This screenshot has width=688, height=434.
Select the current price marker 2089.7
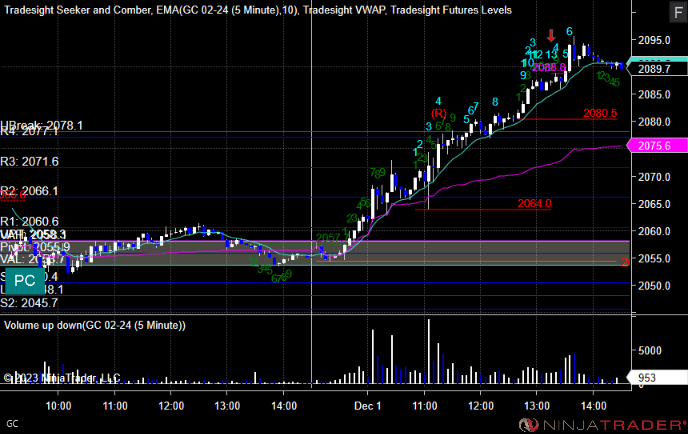pyautogui.click(x=656, y=69)
